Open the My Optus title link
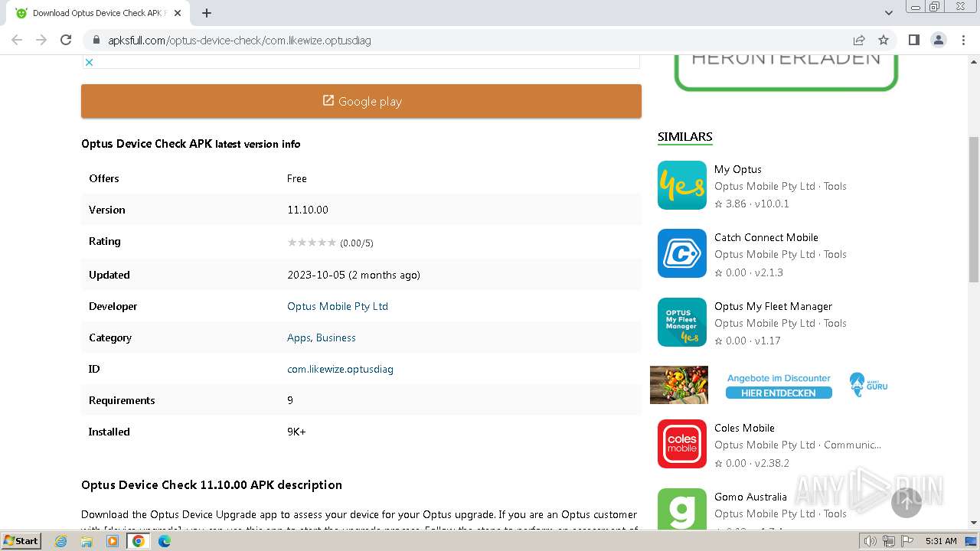Screen dimensions: 980x551 point(738,169)
